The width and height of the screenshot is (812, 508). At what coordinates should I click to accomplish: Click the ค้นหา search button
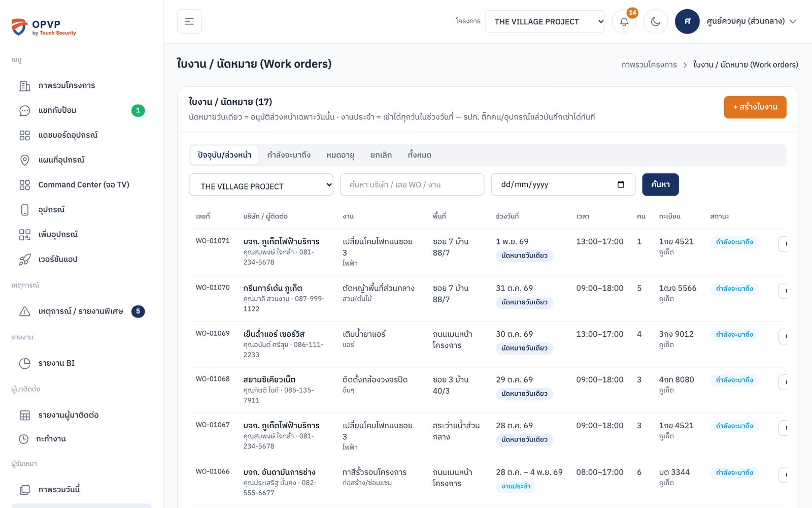[x=660, y=184]
